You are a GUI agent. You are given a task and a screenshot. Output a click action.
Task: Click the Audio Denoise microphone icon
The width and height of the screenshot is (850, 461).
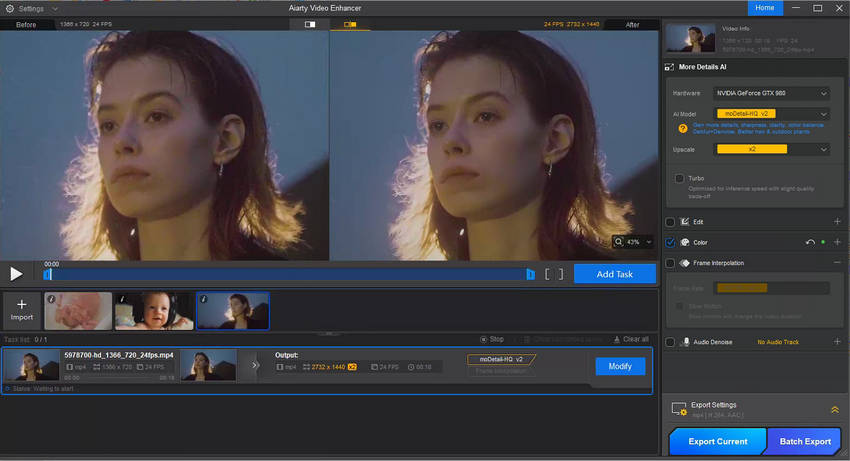tap(686, 342)
